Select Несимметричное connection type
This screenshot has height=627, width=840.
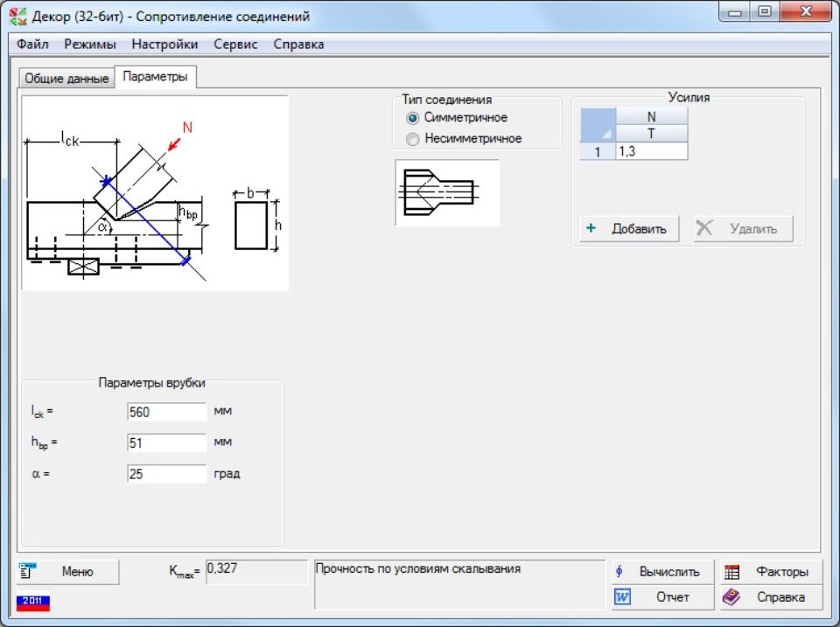413,139
